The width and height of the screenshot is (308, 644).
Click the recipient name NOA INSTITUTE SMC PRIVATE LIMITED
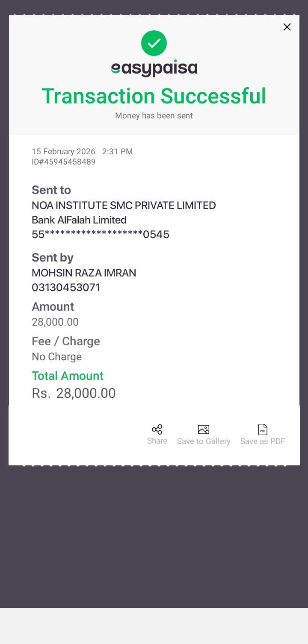(124, 206)
